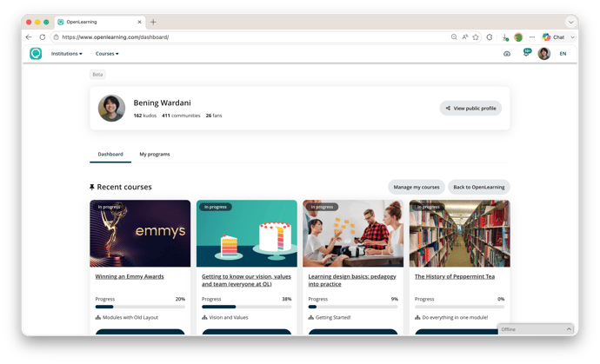Expand the Institutions dropdown menu

[x=66, y=54]
